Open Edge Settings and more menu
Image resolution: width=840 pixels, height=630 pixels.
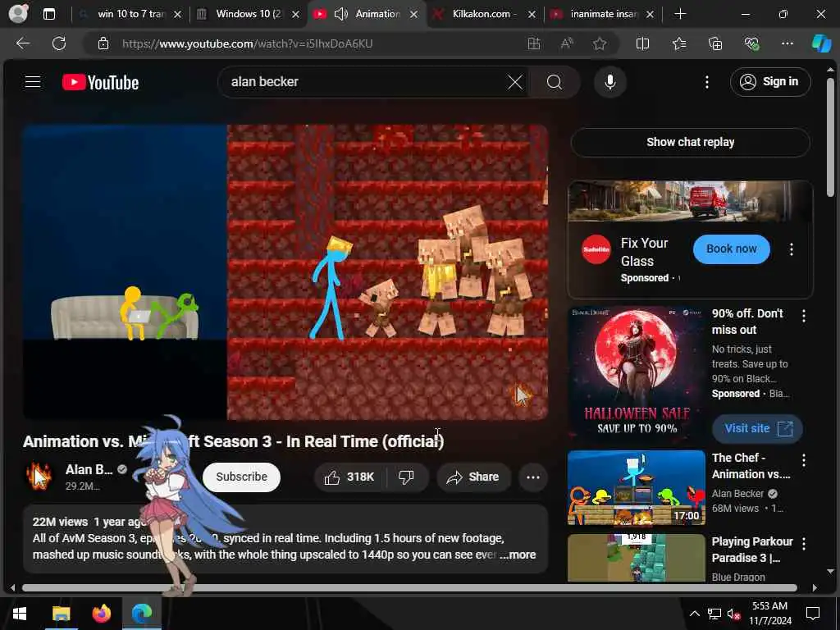787,43
